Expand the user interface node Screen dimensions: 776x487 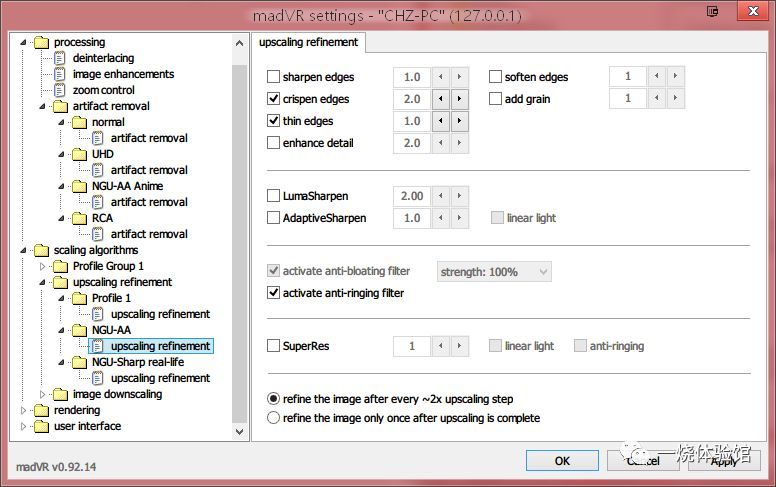coord(23,426)
